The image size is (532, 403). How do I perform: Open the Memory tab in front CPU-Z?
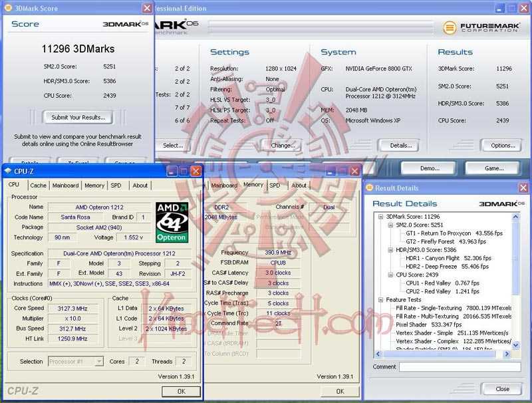click(x=94, y=186)
